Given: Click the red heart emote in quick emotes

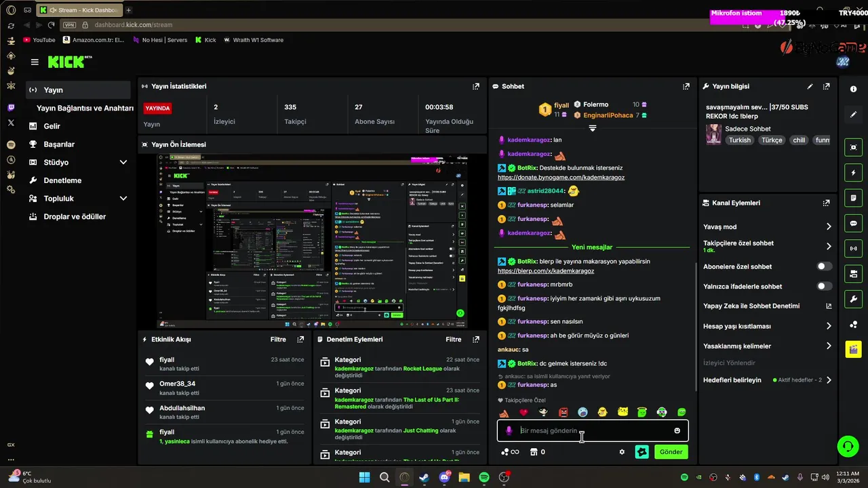Looking at the screenshot, I should (524, 412).
